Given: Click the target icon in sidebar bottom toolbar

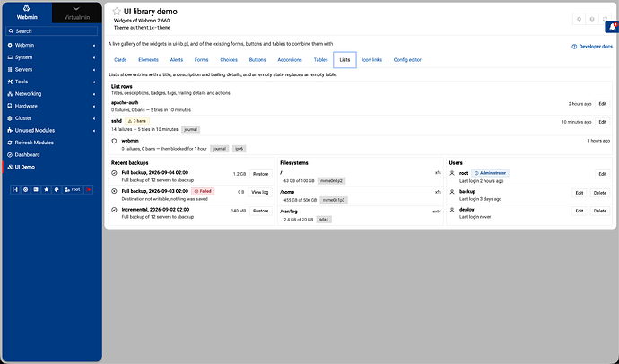Looking at the screenshot, I should pos(26,190).
